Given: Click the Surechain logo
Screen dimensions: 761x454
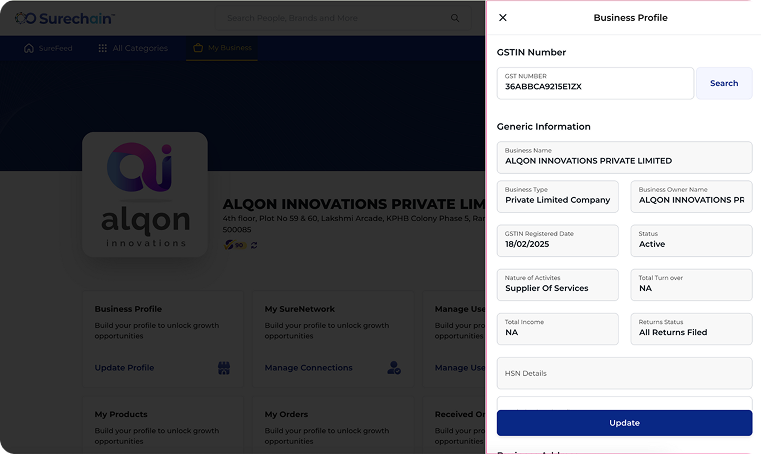Looking at the screenshot, I should [x=65, y=18].
